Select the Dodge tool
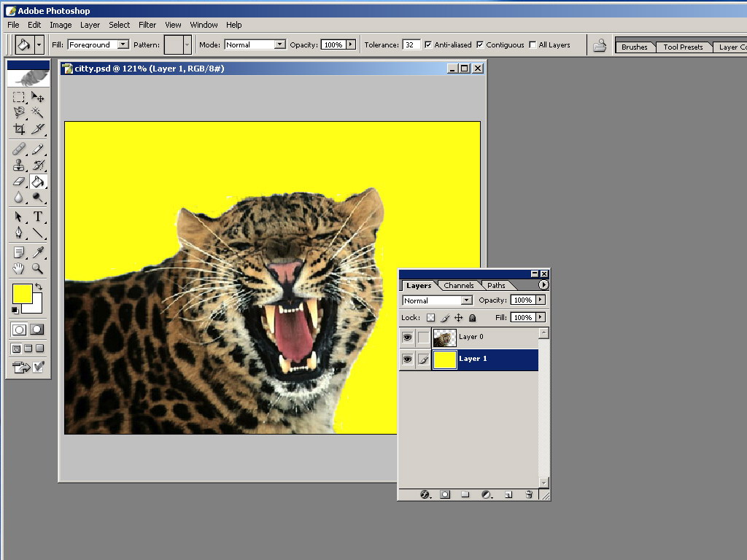This screenshot has width=747, height=560. (37, 197)
